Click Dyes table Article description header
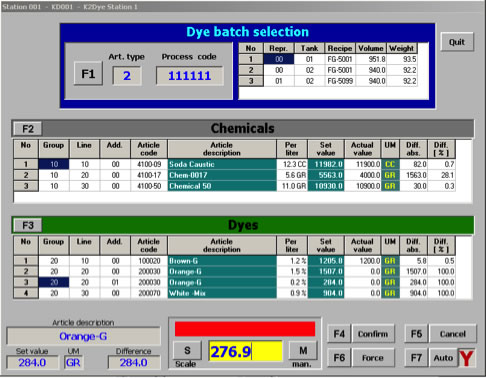Viewport: 486px width, 378px height. click(x=222, y=245)
